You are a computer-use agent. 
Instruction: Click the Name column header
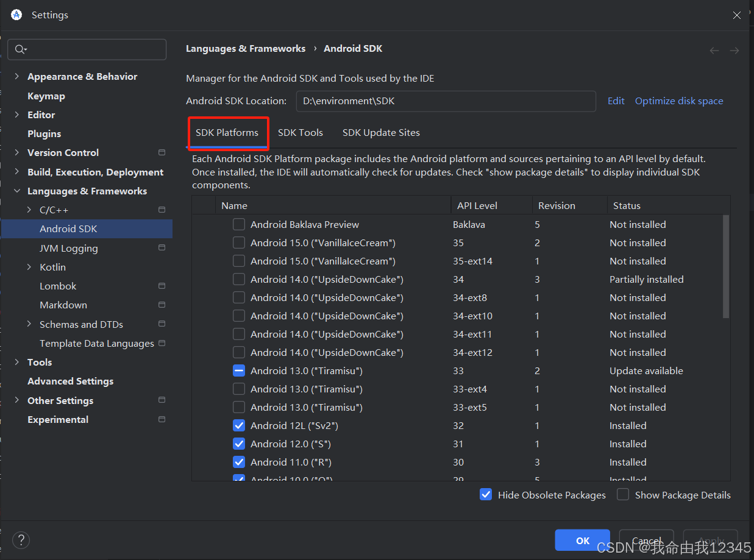[333, 205]
